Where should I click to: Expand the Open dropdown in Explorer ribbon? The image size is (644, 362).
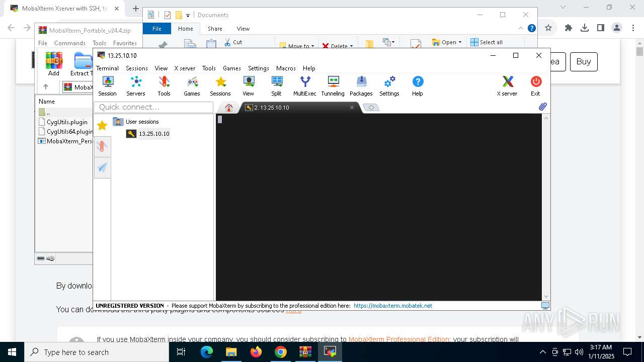(460, 42)
